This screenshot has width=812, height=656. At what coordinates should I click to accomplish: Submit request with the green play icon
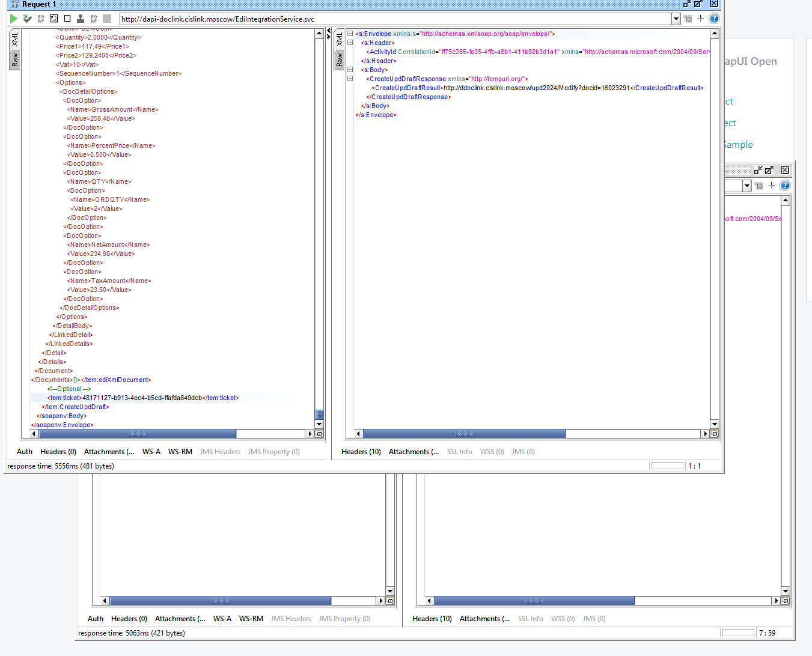pos(14,19)
